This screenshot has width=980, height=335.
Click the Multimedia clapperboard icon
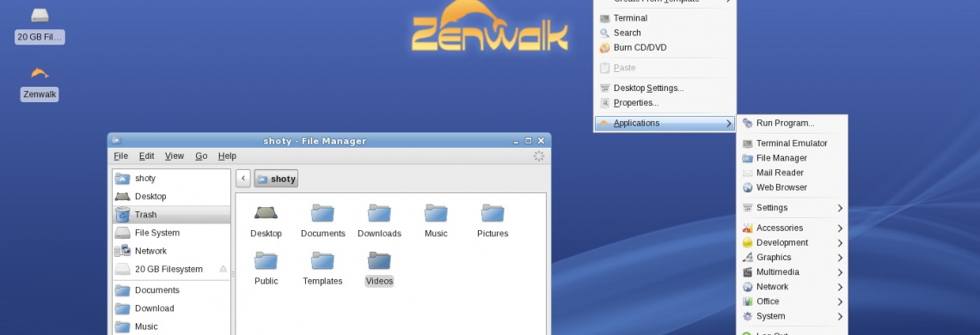(x=748, y=272)
